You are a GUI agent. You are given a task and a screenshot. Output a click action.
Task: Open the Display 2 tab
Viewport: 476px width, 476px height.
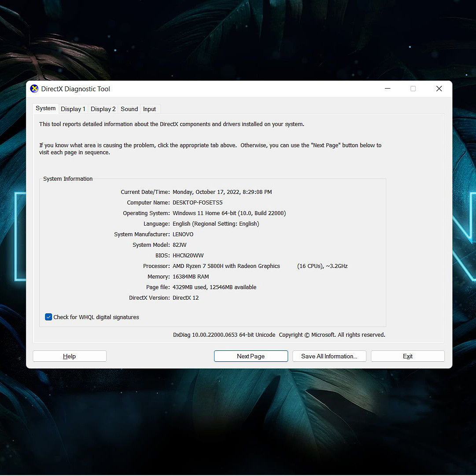[x=103, y=109]
